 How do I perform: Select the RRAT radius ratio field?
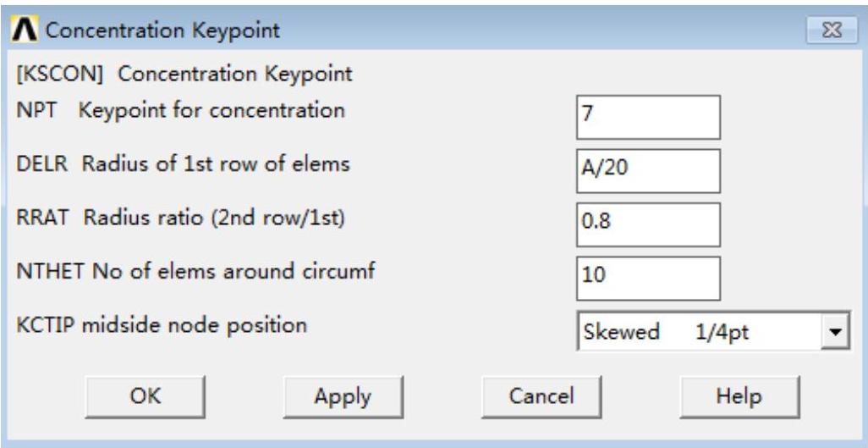[x=647, y=224]
